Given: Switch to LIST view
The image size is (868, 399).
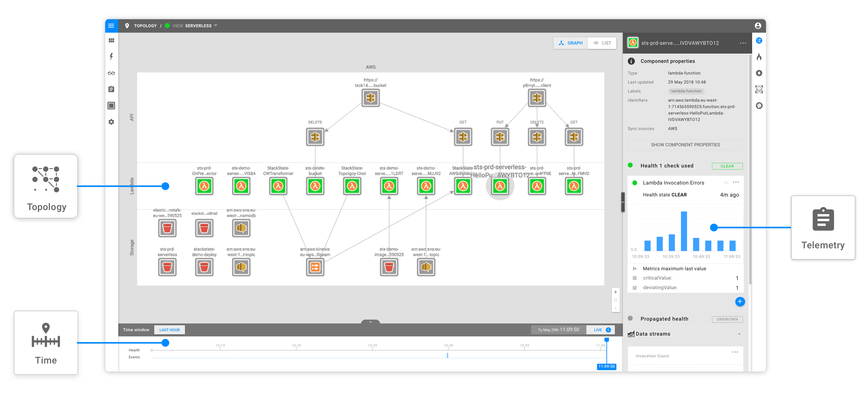Looking at the screenshot, I should point(602,43).
